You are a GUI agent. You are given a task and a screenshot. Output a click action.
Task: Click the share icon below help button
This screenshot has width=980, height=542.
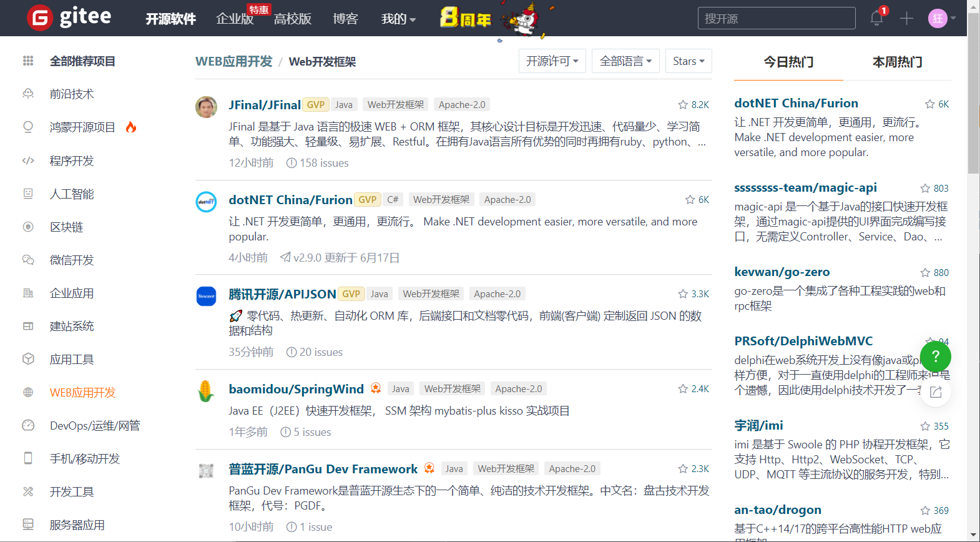935,392
